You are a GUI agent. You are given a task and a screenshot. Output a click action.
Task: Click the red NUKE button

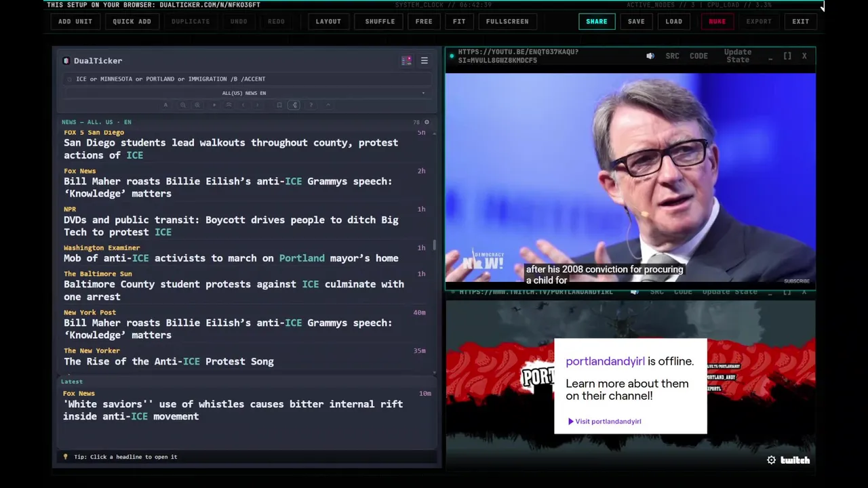point(717,22)
